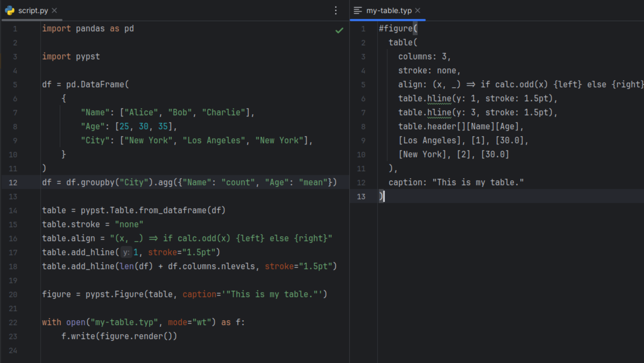Click the caption line in my-table.typ
The width and height of the screenshot is (644, 363).
coord(456,182)
